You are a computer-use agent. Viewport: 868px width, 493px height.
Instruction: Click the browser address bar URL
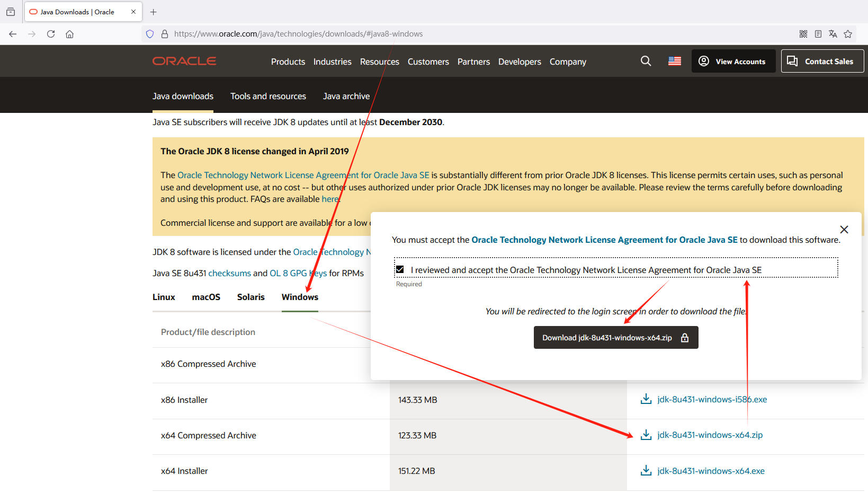pyautogui.click(x=298, y=34)
